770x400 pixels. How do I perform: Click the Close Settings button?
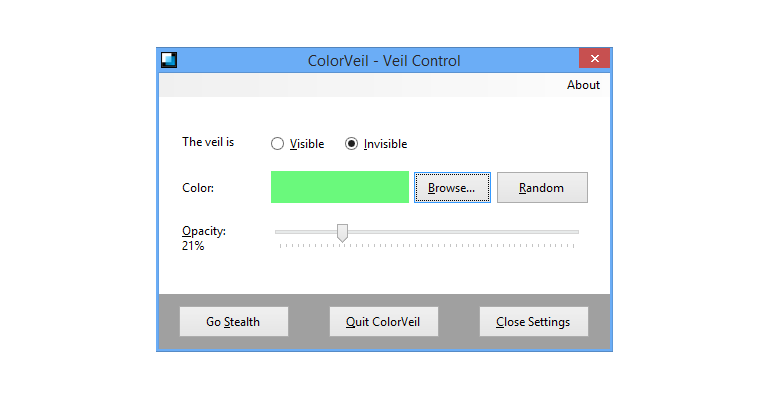tap(534, 321)
